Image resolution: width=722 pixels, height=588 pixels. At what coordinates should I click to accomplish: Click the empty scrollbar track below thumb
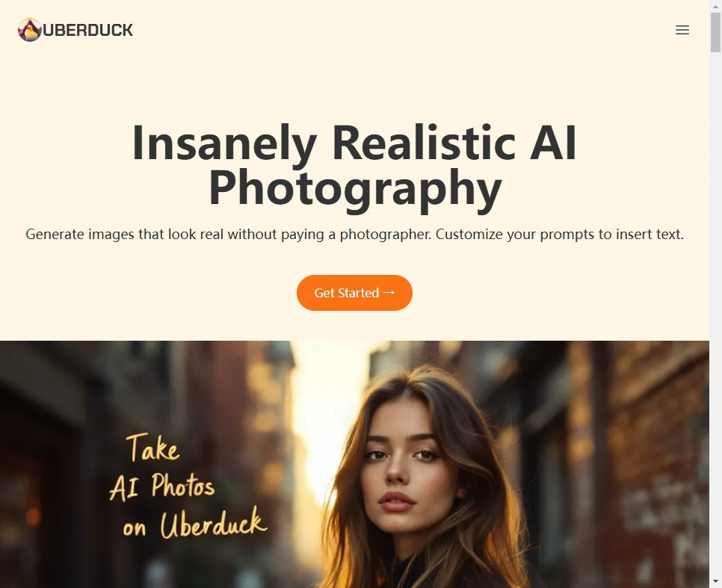tap(715, 313)
